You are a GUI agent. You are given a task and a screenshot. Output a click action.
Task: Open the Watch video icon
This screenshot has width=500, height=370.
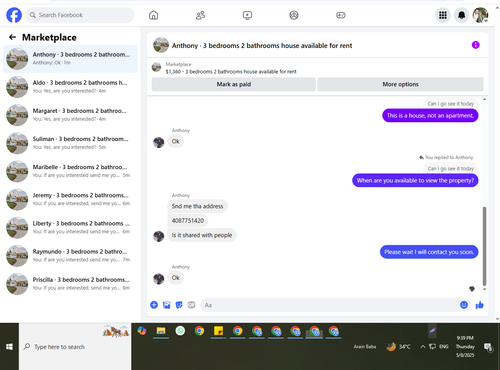pos(247,15)
